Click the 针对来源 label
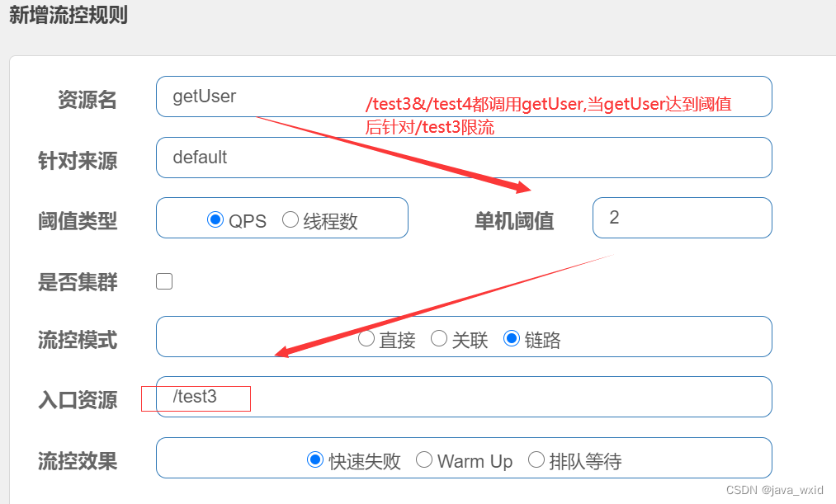The width and height of the screenshot is (836, 504). tap(78, 160)
